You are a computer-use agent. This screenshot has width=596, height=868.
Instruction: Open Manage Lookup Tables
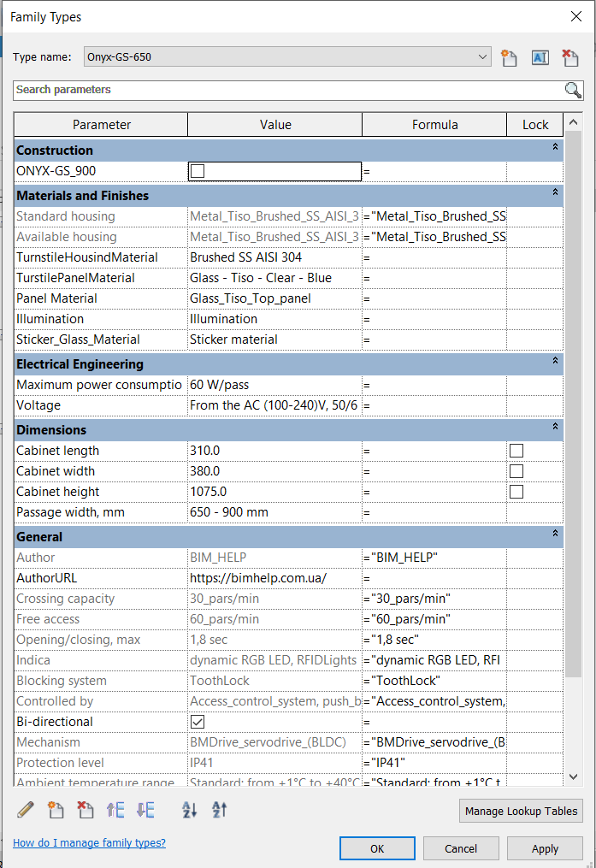click(522, 811)
